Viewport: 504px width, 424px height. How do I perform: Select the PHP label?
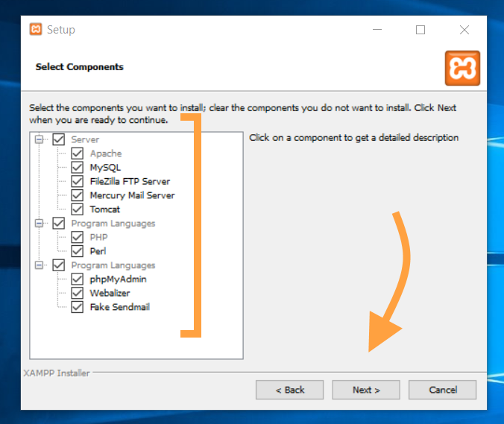[98, 238]
